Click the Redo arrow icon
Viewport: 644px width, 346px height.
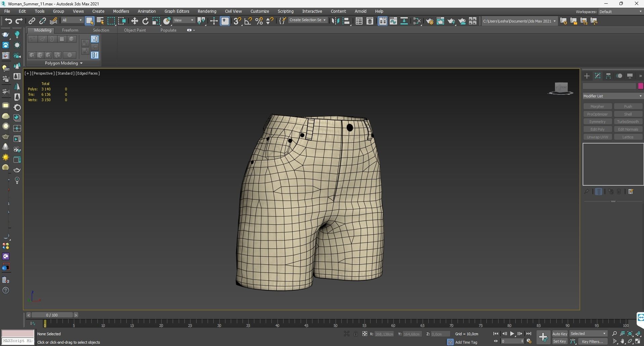pos(19,21)
